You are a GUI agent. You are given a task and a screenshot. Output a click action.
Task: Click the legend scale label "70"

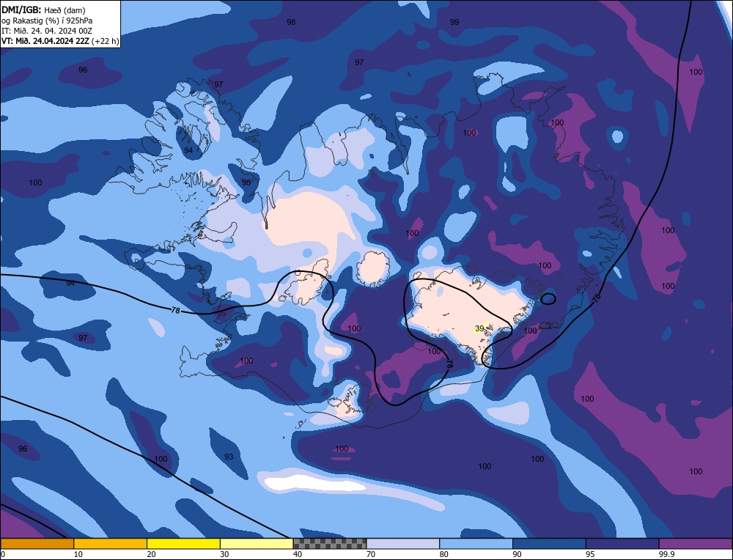[x=371, y=554]
